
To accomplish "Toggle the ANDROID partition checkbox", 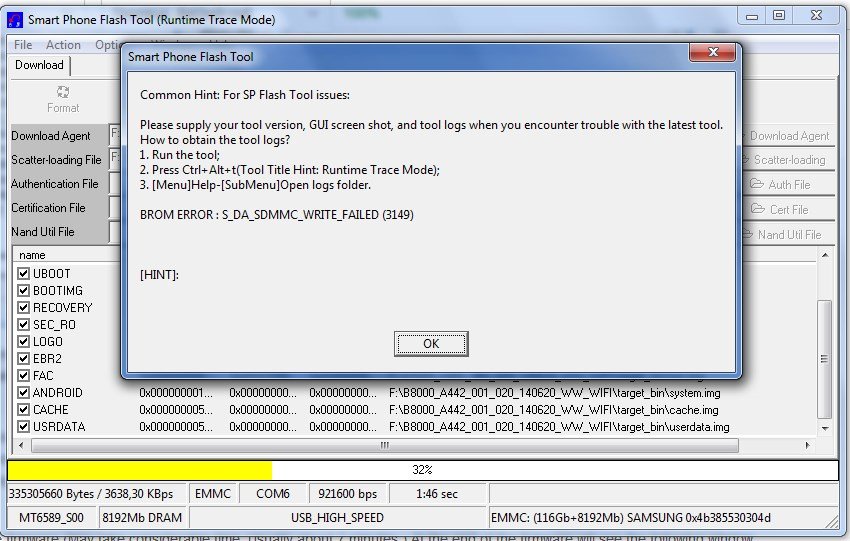I will pyautogui.click(x=23, y=392).
